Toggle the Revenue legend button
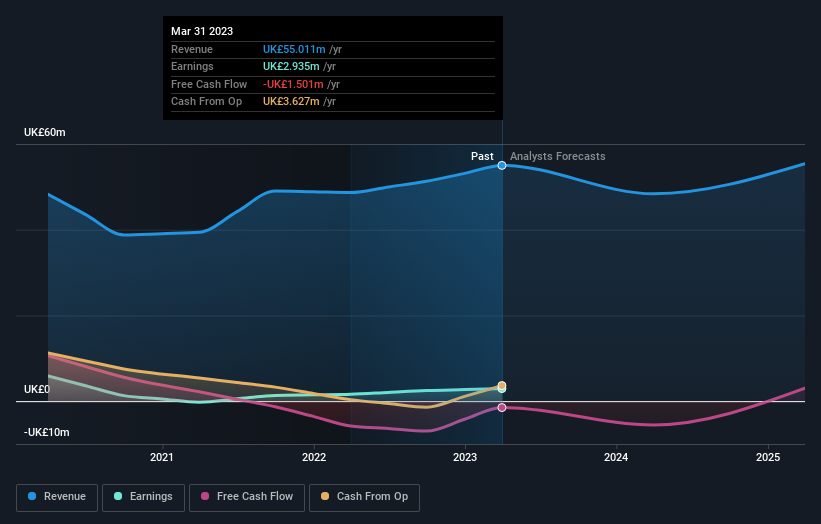 pyautogui.click(x=57, y=497)
